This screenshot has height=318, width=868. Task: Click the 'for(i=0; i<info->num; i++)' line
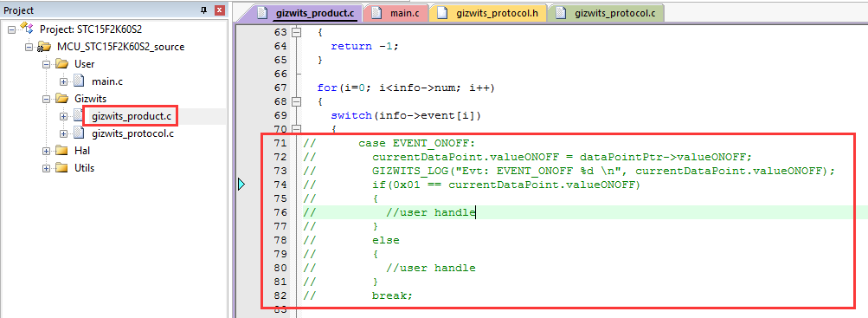406,88
